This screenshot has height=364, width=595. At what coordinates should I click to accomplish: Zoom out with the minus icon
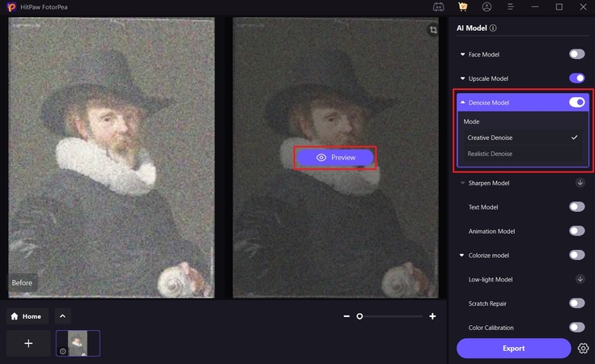click(346, 315)
